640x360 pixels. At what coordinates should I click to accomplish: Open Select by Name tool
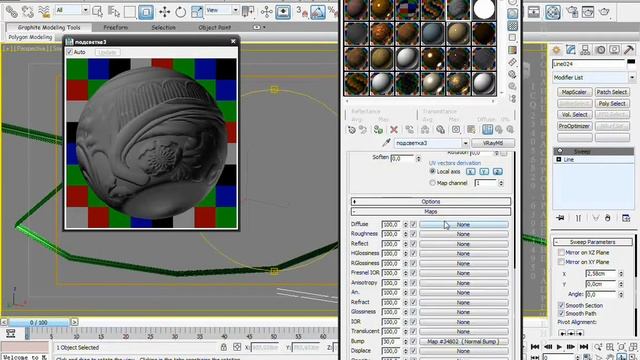(114, 12)
